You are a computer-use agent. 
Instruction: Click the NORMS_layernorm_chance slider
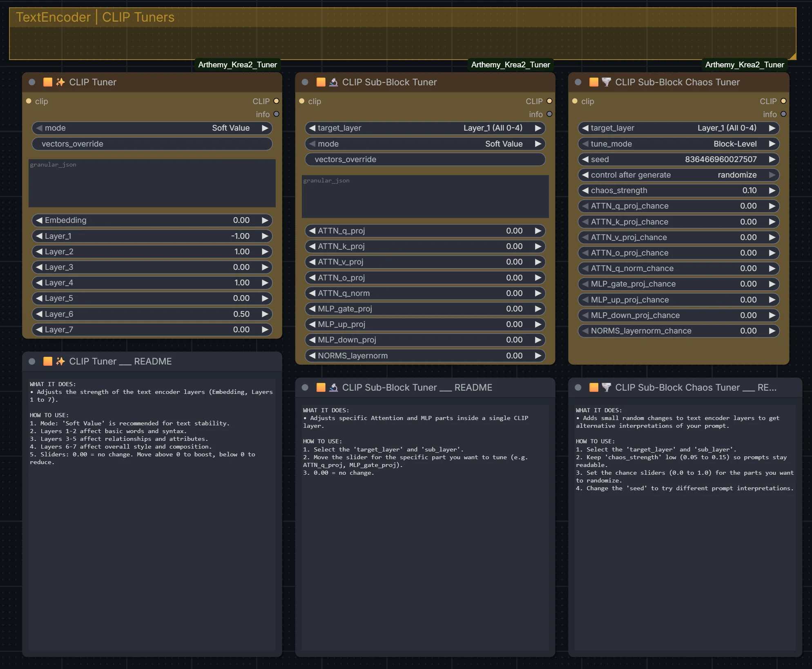(x=678, y=331)
